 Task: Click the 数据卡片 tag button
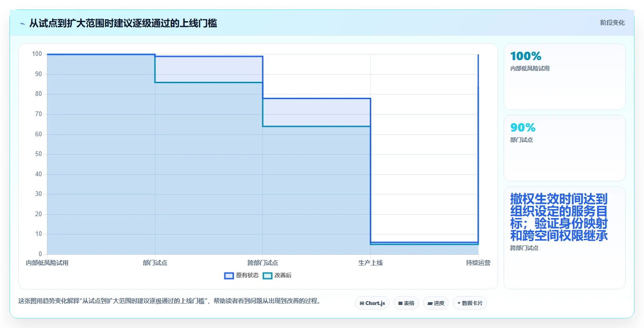[x=469, y=303]
